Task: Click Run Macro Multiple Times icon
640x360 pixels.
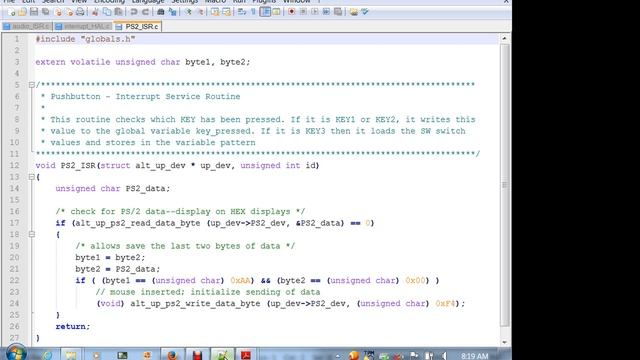Action: click(x=326, y=12)
